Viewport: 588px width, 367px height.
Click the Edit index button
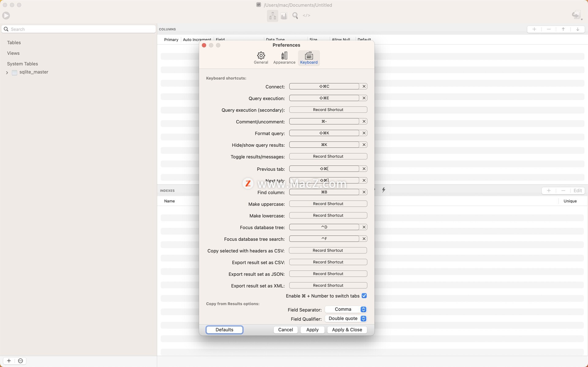[x=578, y=191]
